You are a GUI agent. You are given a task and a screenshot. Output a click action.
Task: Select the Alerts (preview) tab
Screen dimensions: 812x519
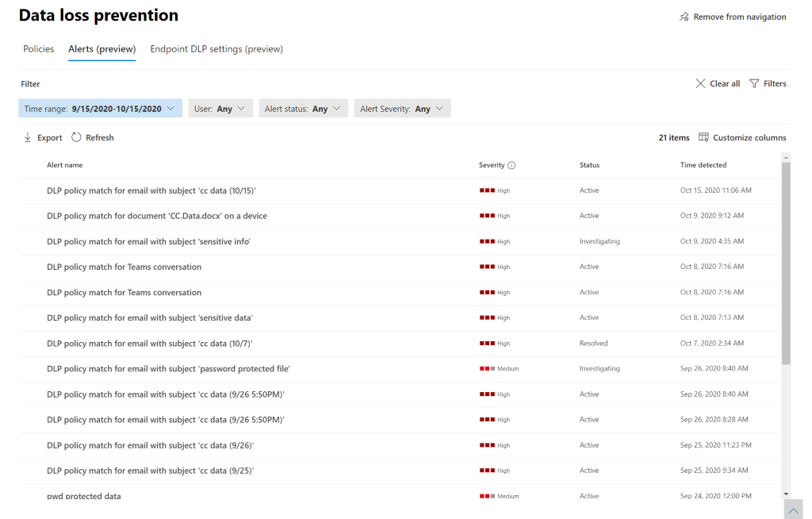click(101, 49)
